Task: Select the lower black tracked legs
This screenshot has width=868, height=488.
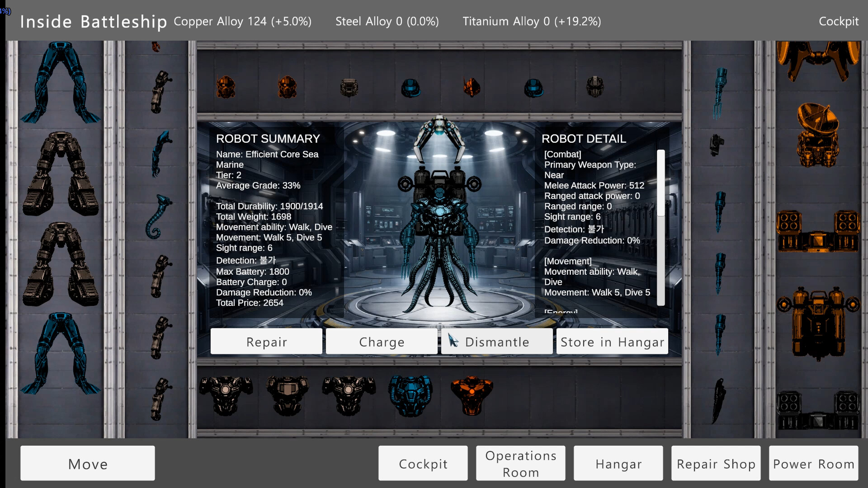Action: tap(60, 263)
